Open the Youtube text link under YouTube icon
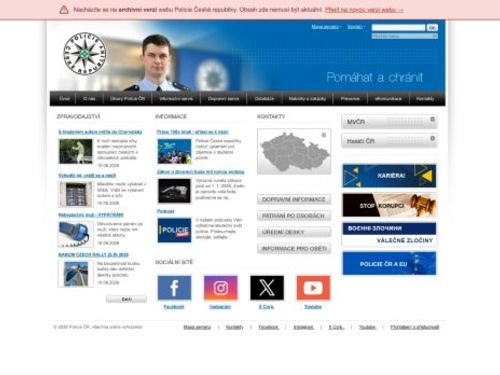Viewport: 500px width, 375px height. [x=313, y=307]
